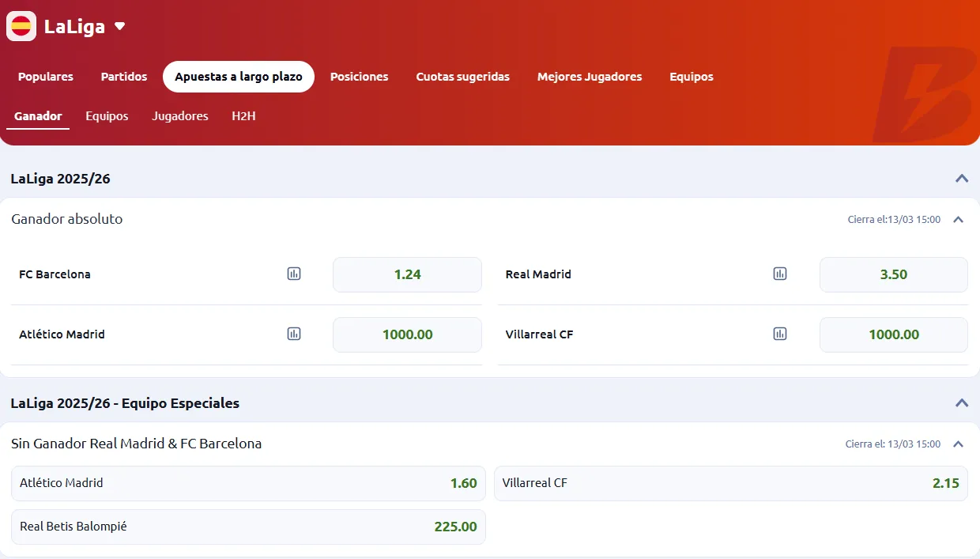Screen dimensions: 980x559
Task: Open statistics icon for FC Barcelona
Action: click(x=294, y=274)
